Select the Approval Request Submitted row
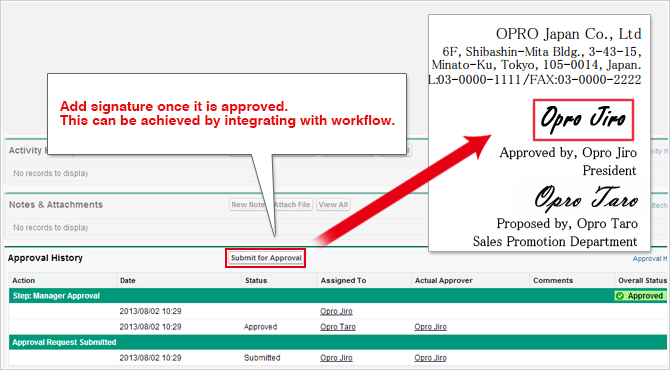 click(338, 342)
